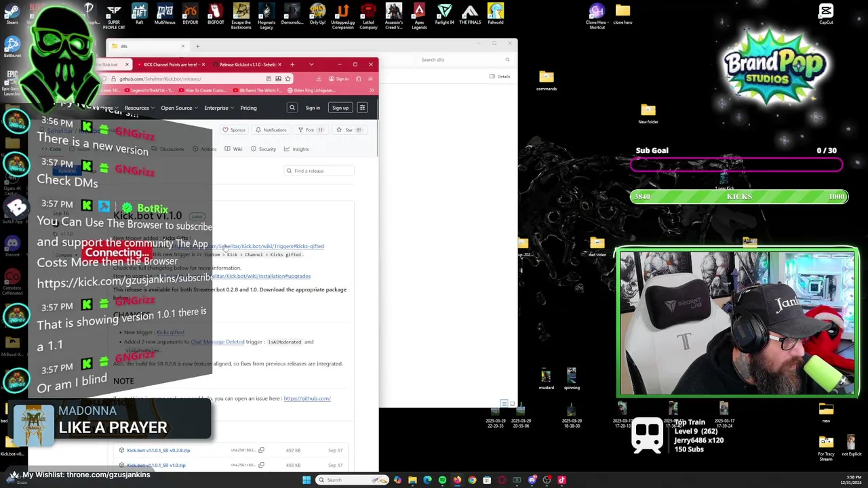
Task: Select the Only Up! desktop icon
Action: point(317,14)
